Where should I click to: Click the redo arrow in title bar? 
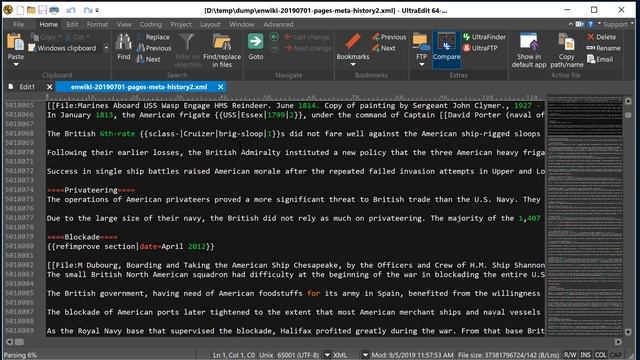[x=87, y=10]
